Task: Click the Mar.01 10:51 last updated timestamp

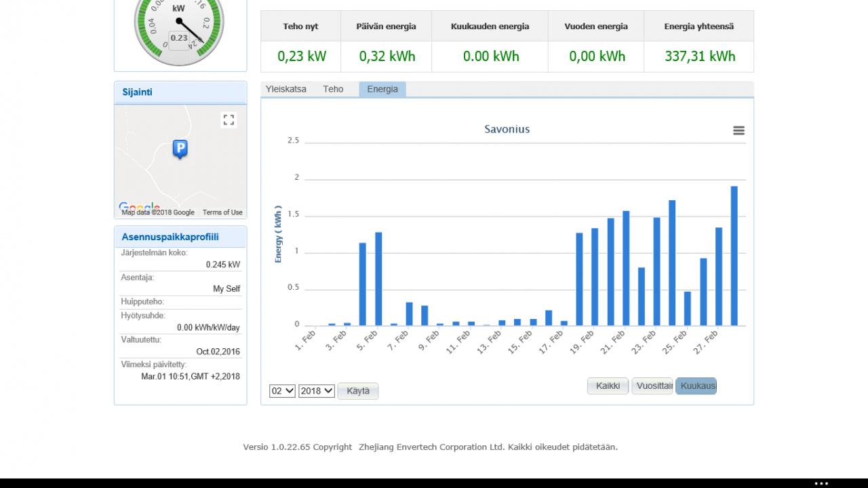Action: [x=191, y=377]
